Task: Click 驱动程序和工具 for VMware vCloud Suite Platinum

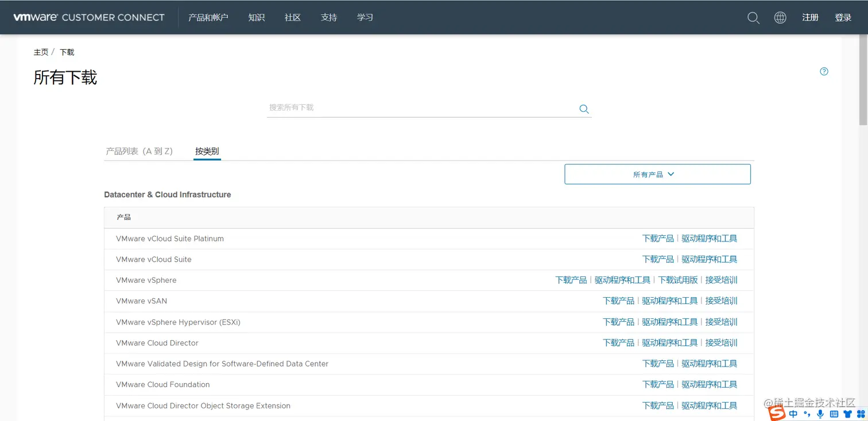Action: click(x=710, y=239)
